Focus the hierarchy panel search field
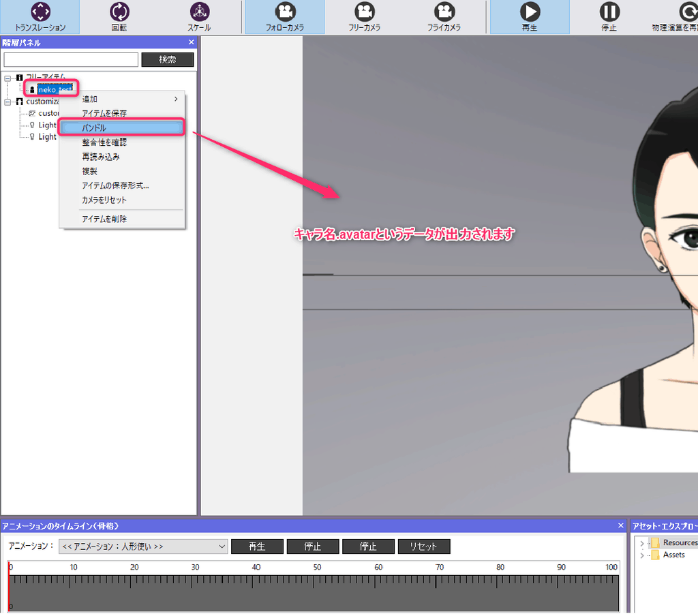This screenshot has width=698, height=616. click(71, 60)
